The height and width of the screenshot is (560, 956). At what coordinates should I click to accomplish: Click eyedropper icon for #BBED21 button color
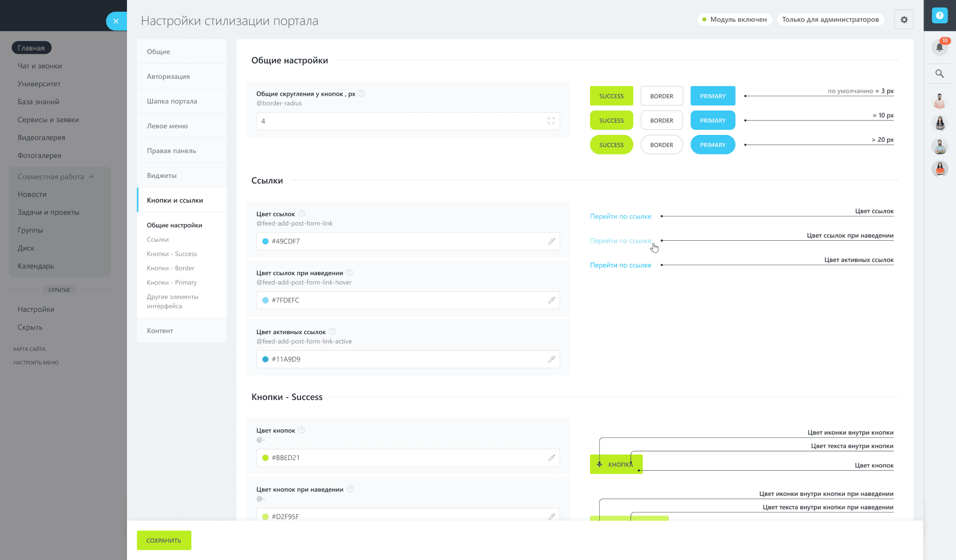coord(551,458)
